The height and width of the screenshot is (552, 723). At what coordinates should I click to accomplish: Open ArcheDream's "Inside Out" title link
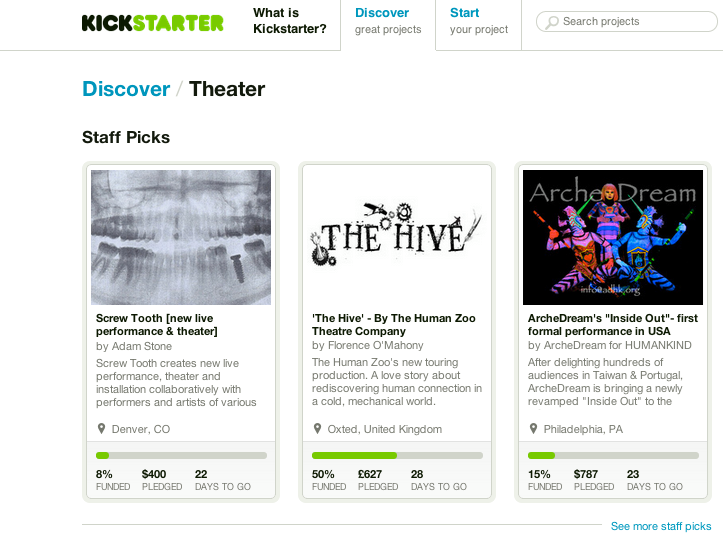[613, 325]
